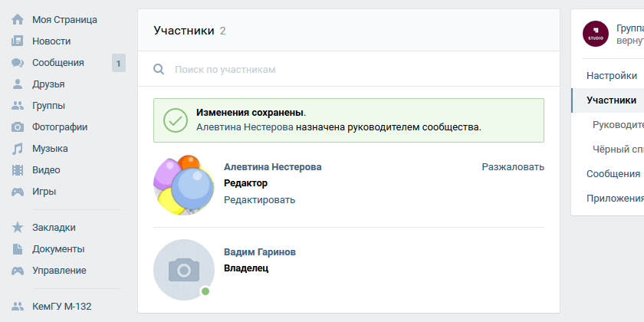Open Алевтина Нестерова's balloon avatar
This screenshot has width=644, height=322.
coord(183,186)
